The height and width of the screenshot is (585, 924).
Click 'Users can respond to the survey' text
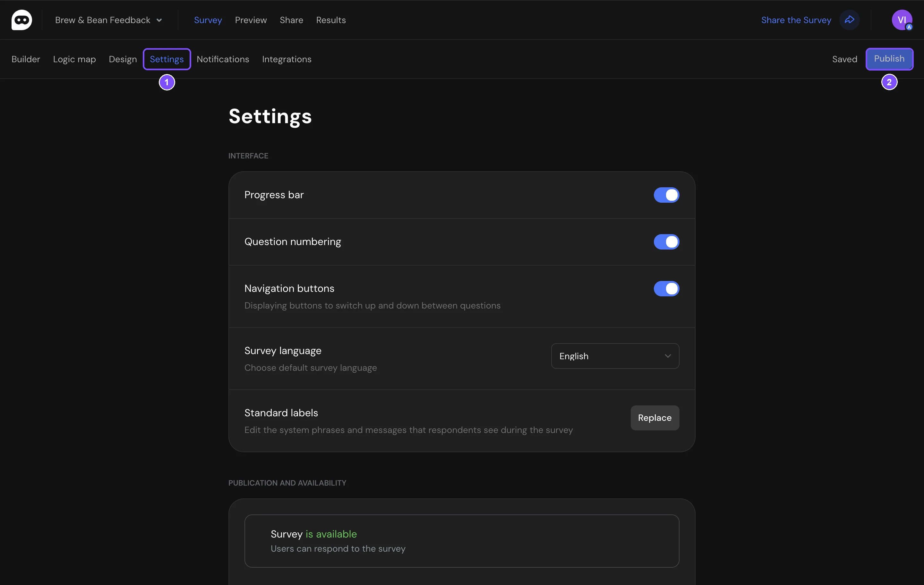[x=338, y=548]
